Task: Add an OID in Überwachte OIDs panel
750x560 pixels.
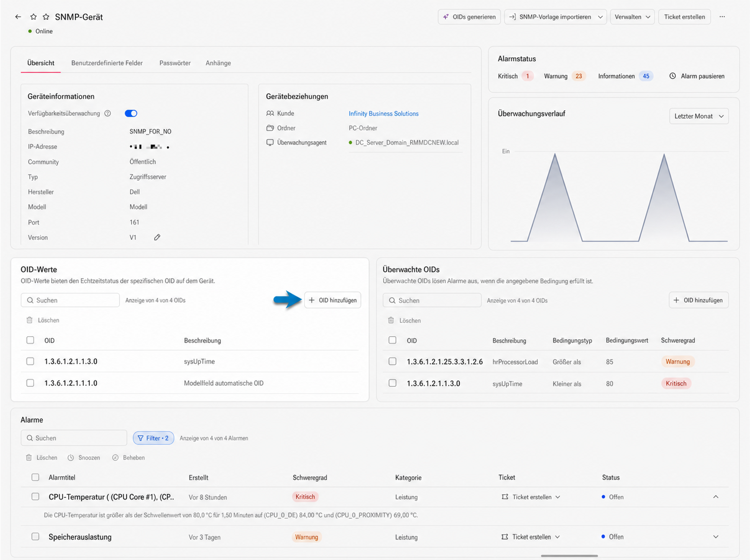Action: (698, 300)
